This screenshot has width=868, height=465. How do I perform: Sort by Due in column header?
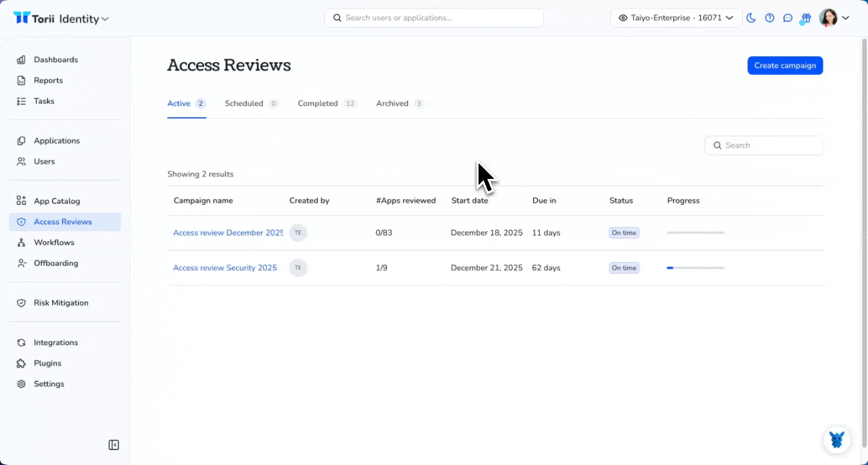coord(544,200)
